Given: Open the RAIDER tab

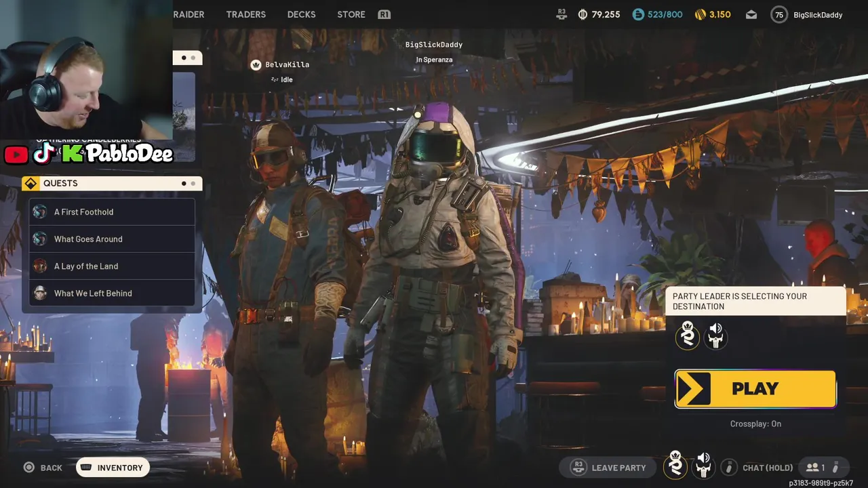Looking at the screenshot, I should pos(189,14).
